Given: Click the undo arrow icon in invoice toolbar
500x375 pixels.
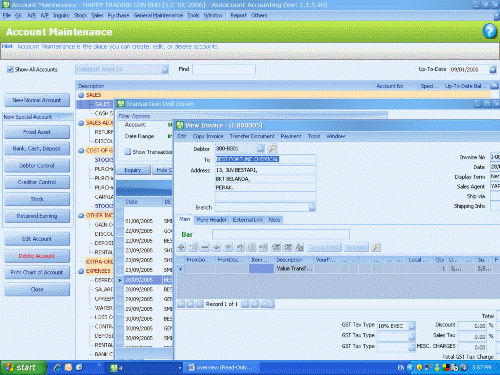Looking at the screenshot, I should (x=240, y=247).
